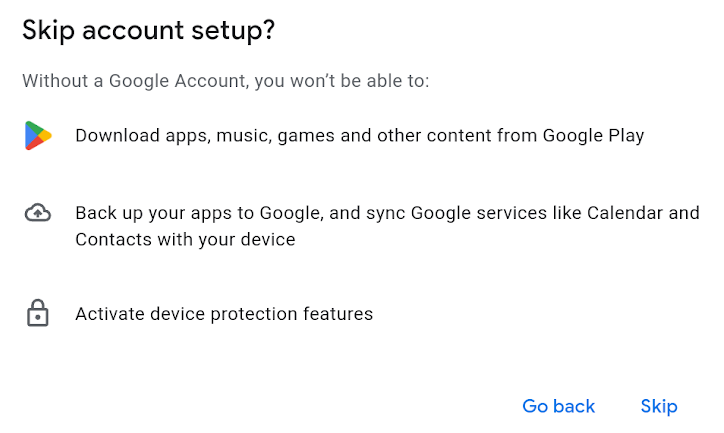Screen dimensions: 724x433
Task: Click "Activate device protection features" text
Action: [x=224, y=314]
